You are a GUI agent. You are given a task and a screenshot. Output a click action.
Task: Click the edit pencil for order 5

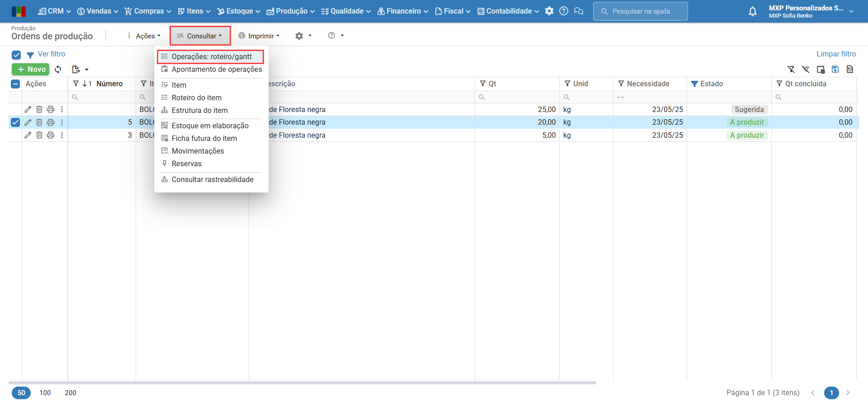pos(28,122)
